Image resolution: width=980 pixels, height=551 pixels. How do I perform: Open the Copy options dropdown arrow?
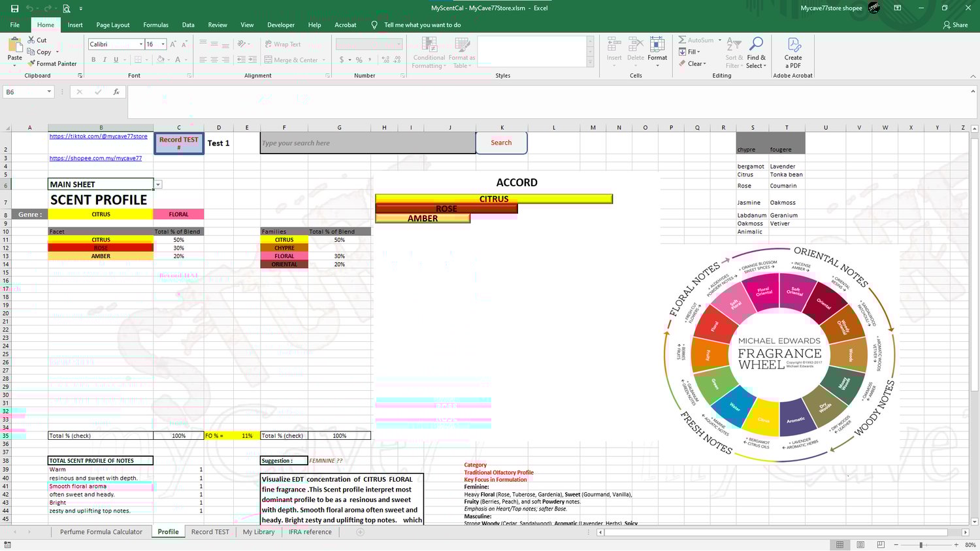(x=57, y=52)
